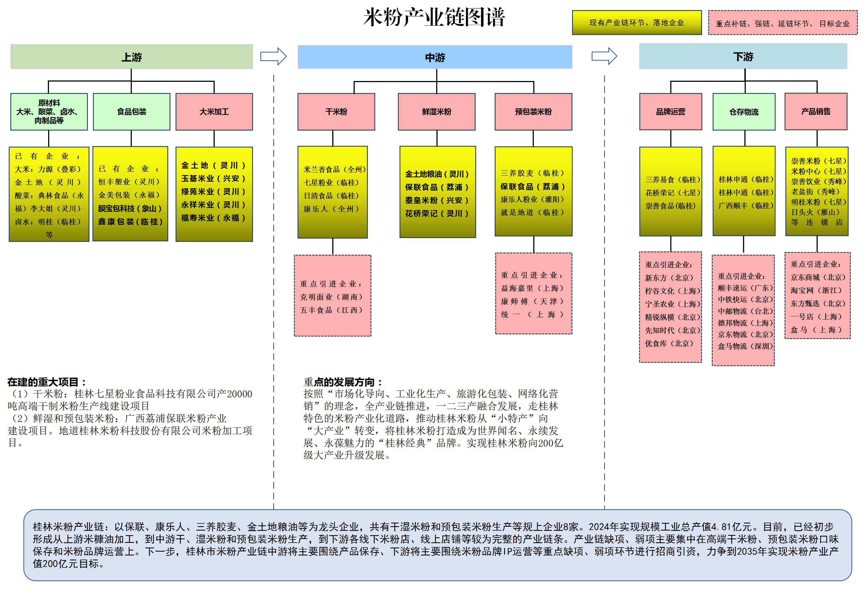The height and width of the screenshot is (614, 868).
Task: Click the 食品包装 category box
Action: [132, 112]
